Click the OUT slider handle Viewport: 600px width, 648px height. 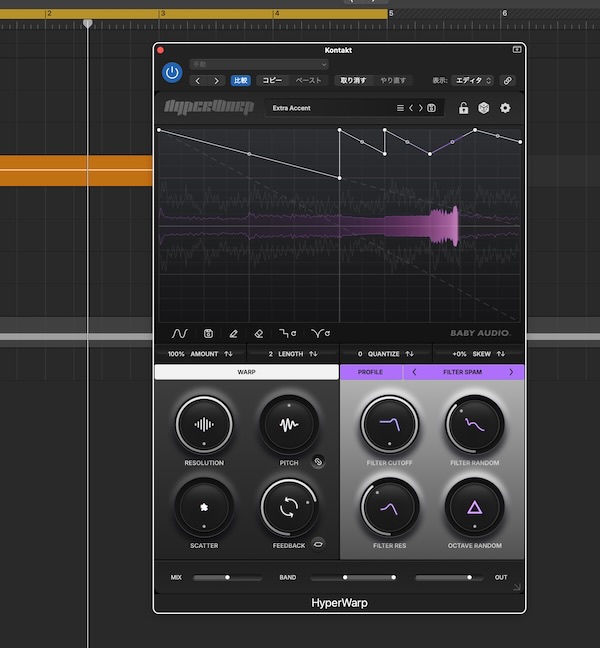[469, 577]
